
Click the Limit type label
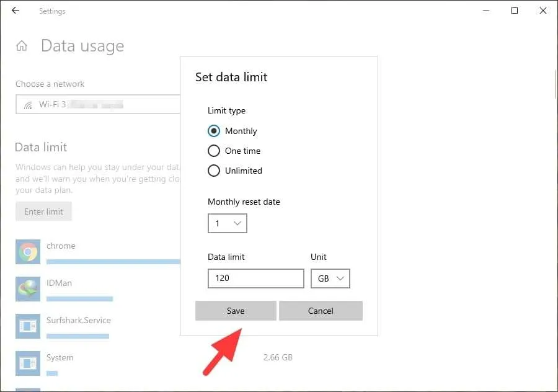227,111
